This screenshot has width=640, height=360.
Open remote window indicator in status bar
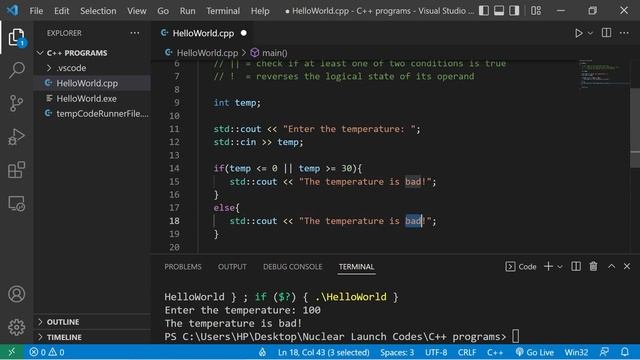pyautogui.click(x=11, y=352)
